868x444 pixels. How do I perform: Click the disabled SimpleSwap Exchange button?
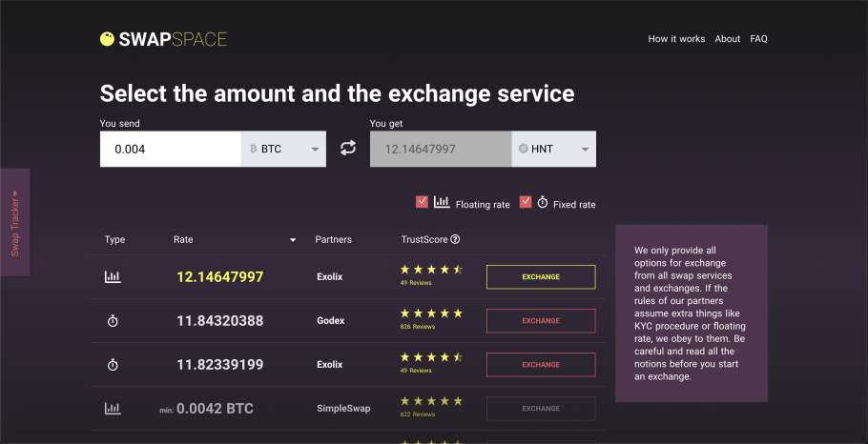(x=541, y=409)
